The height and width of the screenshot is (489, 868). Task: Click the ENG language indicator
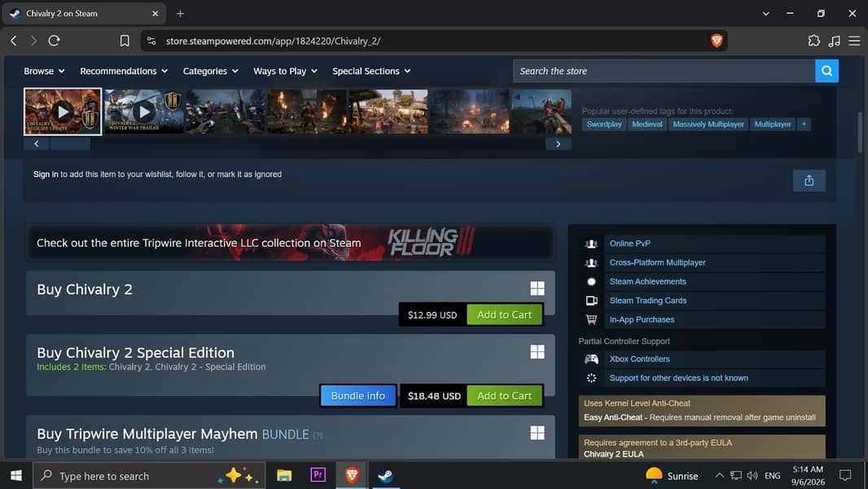(x=772, y=476)
